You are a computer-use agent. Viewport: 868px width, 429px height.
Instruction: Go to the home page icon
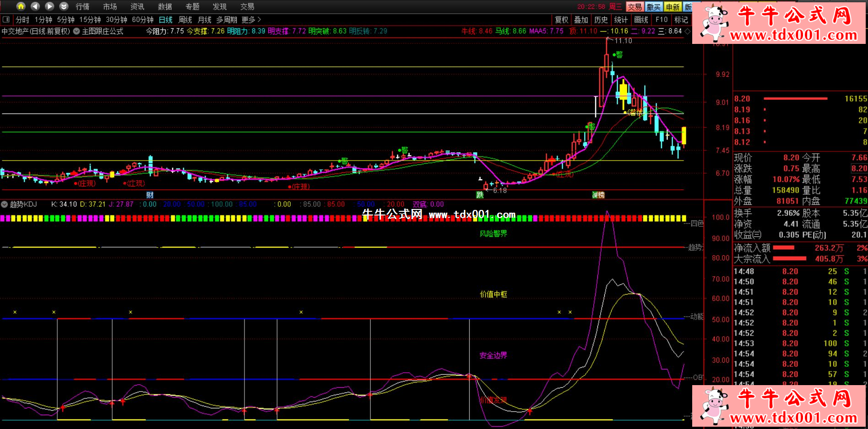pos(21,6)
